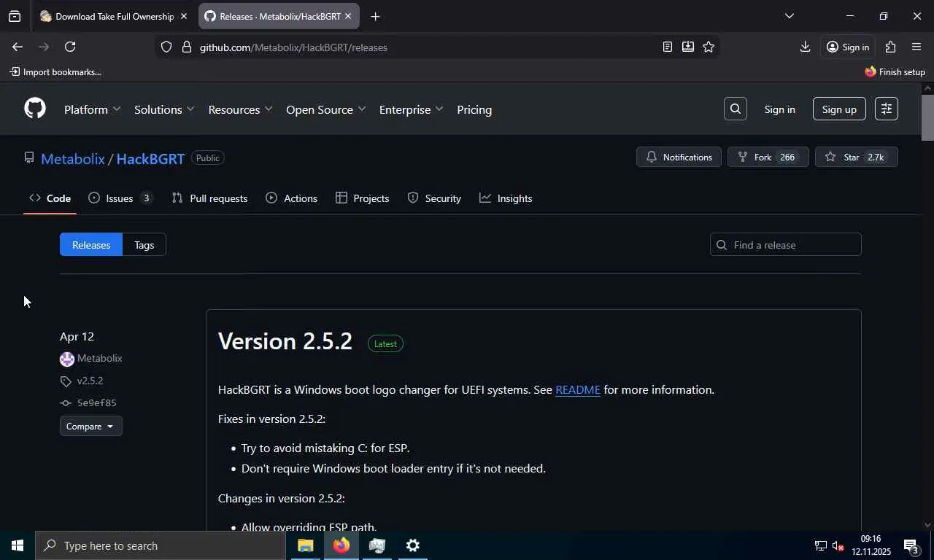Open the Firefox View tab-overview icon
Image resolution: width=934 pixels, height=560 pixels.
pos(15,16)
